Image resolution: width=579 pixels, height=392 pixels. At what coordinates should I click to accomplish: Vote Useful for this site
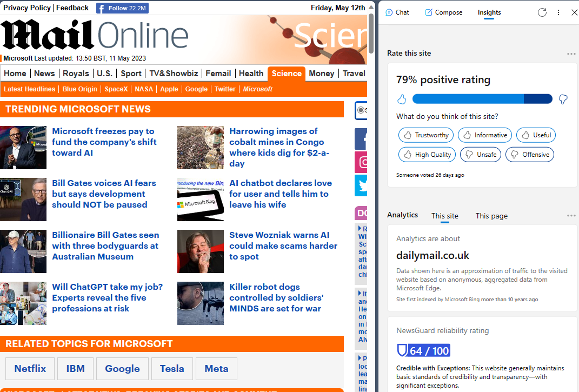pos(536,135)
